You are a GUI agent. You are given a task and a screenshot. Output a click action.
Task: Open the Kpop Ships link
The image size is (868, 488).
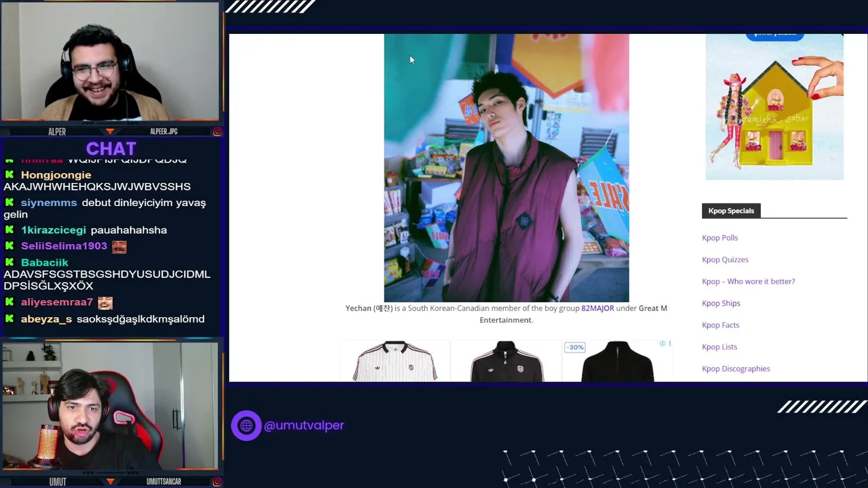pyautogui.click(x=721, y=303)
